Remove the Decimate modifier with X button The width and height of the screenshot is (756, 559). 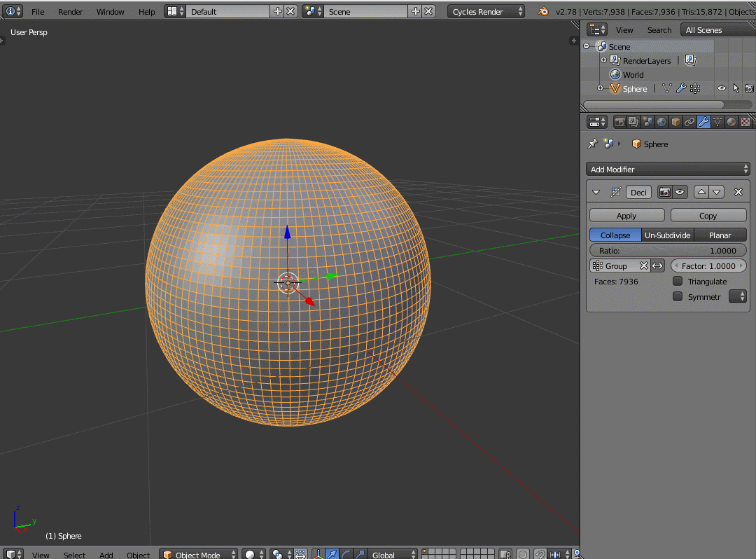click(738, 192)
